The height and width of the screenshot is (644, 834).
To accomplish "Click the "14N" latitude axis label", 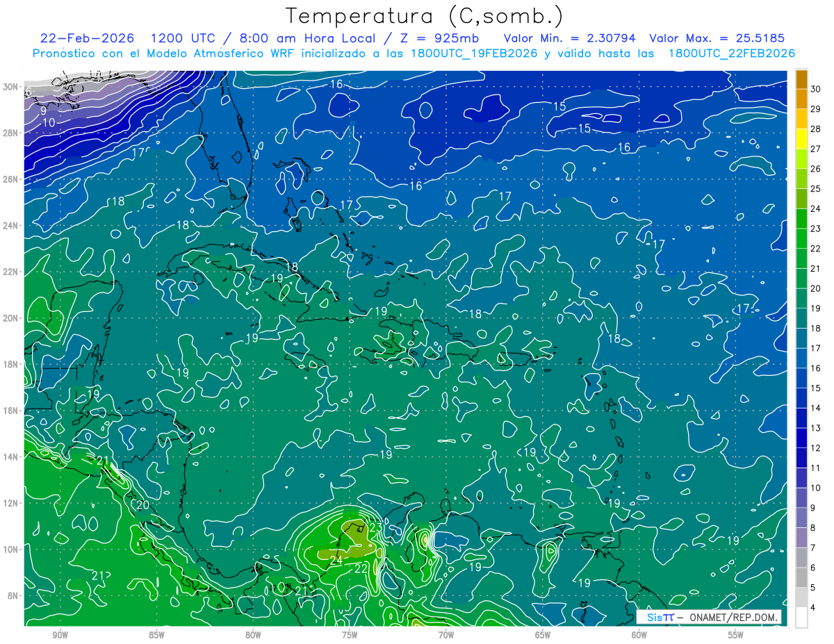I will 10,456.
